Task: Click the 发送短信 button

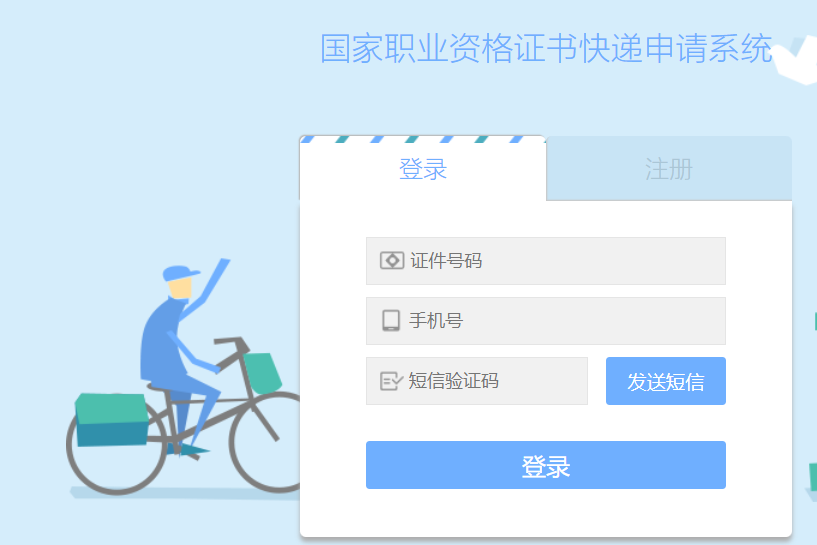Action: coord(665,381)
